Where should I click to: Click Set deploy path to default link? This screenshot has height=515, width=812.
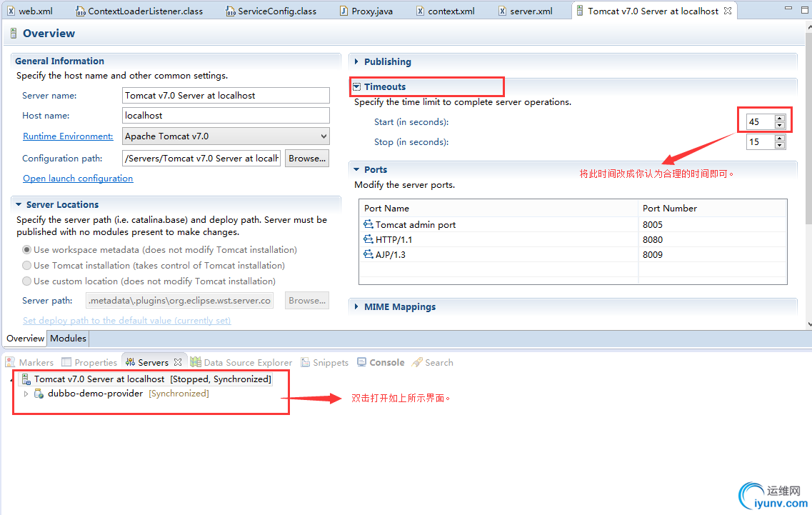coord(127,321)
